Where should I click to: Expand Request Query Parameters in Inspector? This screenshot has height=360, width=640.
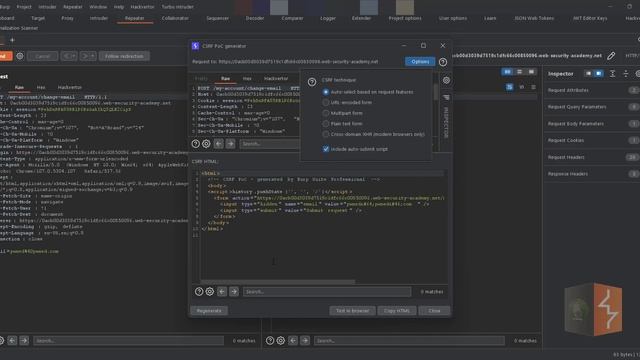(x=592, y=107)
